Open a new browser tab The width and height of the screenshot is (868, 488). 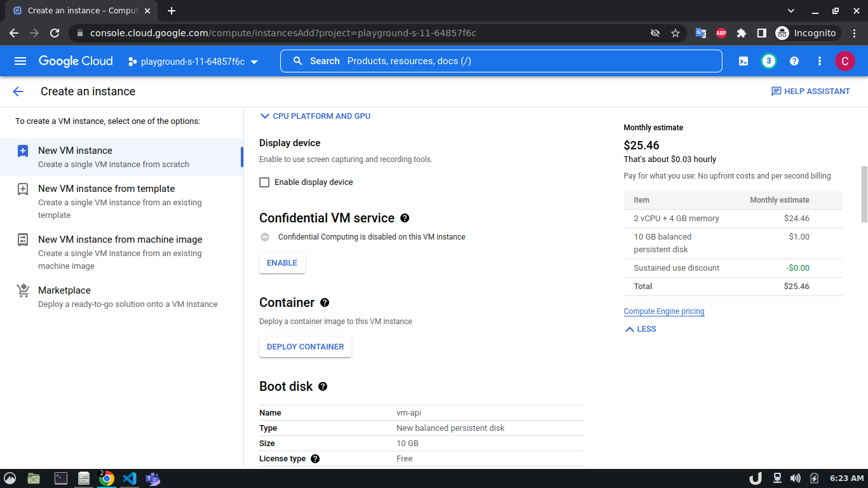point(172,11)
